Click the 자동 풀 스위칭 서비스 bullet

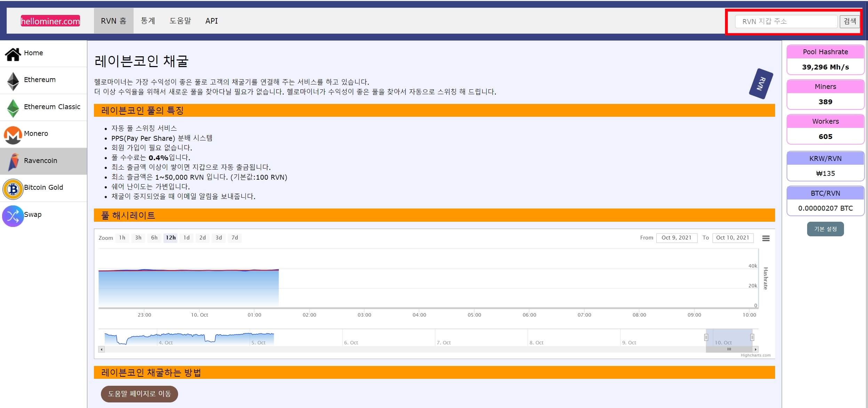tap(144, 128)
